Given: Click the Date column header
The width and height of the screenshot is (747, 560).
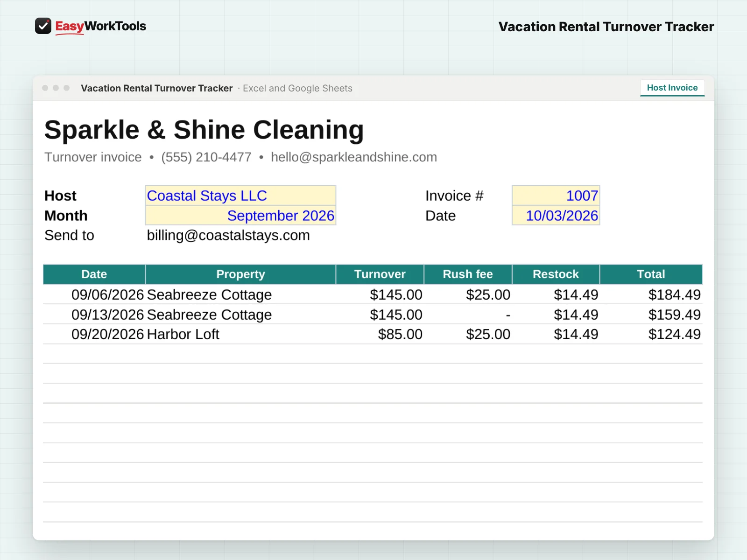Looking at the screenshot, I should pyautogui.click(x=94, y=274).
